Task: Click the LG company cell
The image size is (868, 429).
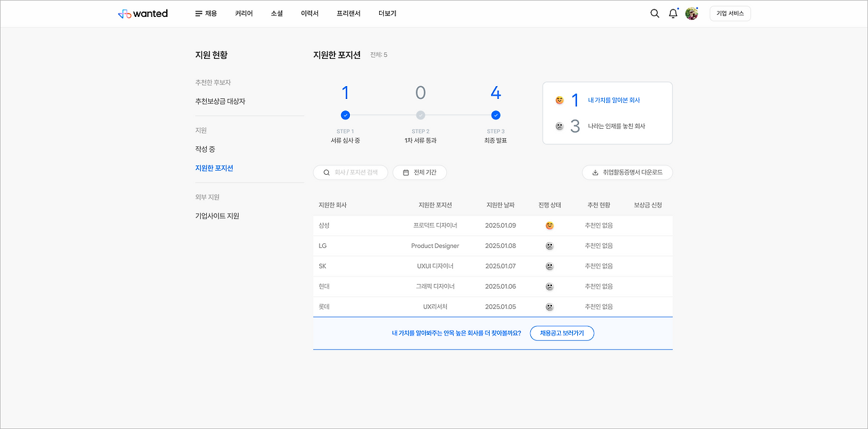Action: coord(322,246)
